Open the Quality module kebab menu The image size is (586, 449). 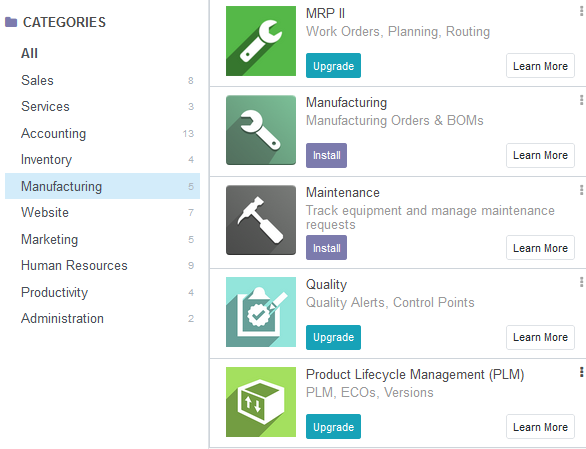pos(582,282)
